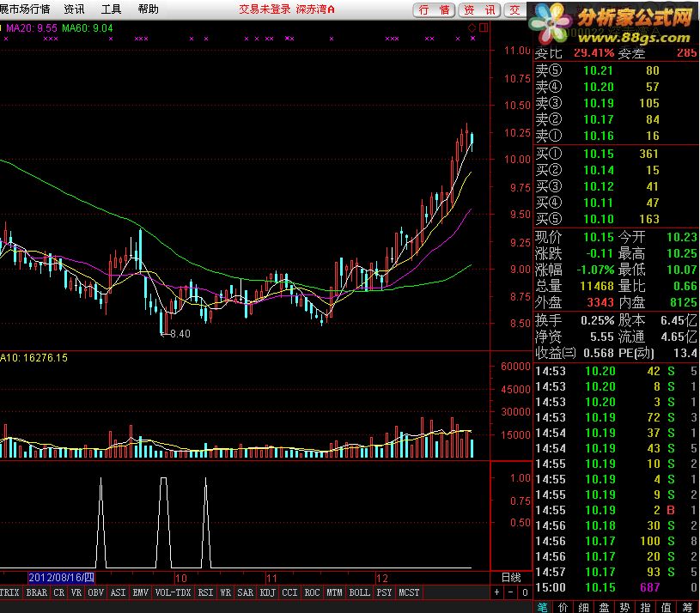Screen dimensions: 700x613
Task: Click the 10.25 price axis label
Action: [x=517, y=133]
